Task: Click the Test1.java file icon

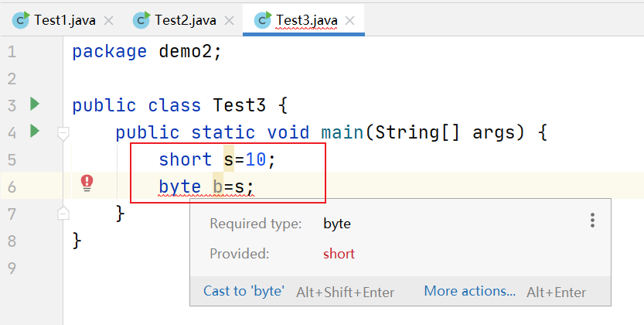Action: pos(21,20)
